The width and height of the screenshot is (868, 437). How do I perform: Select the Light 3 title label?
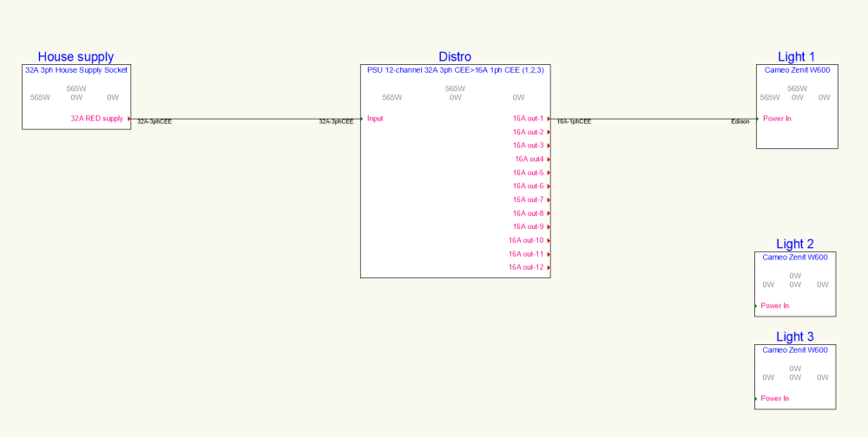(x=795, y=336)
